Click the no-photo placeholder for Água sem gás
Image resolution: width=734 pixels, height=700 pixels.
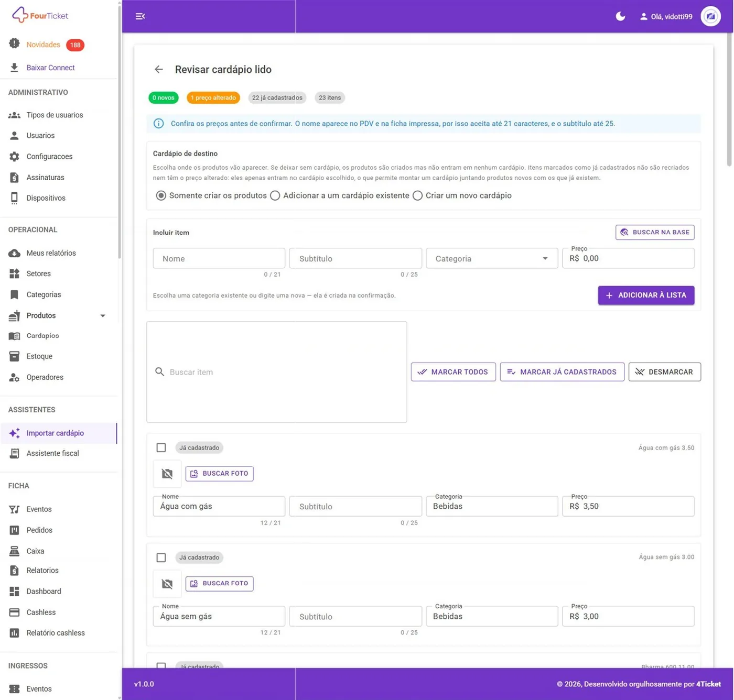point(167,584)
